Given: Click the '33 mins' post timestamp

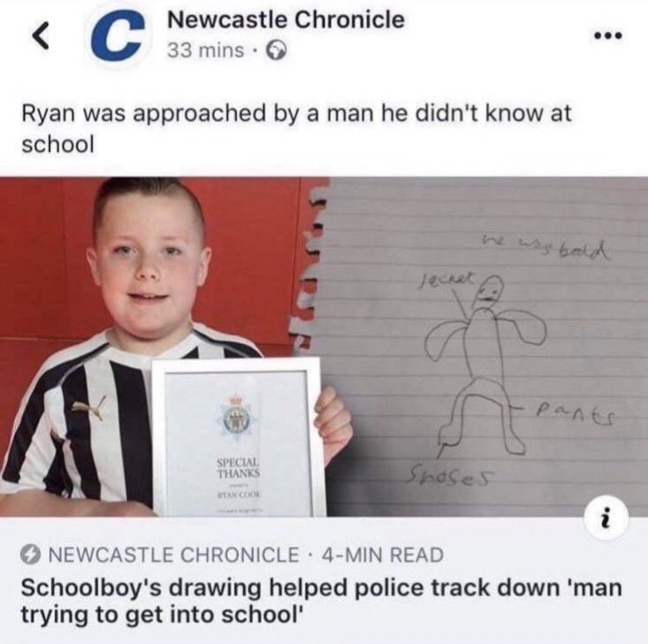Looking at the screenshot, I should coord(205,51).
